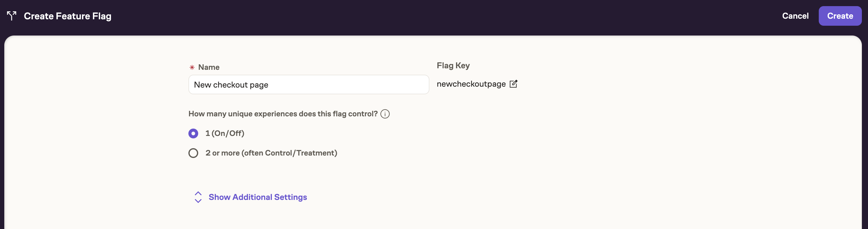Cancel the feature flag creation
Image resolution: width=868 pixels, height=229 pixels.
795,16
